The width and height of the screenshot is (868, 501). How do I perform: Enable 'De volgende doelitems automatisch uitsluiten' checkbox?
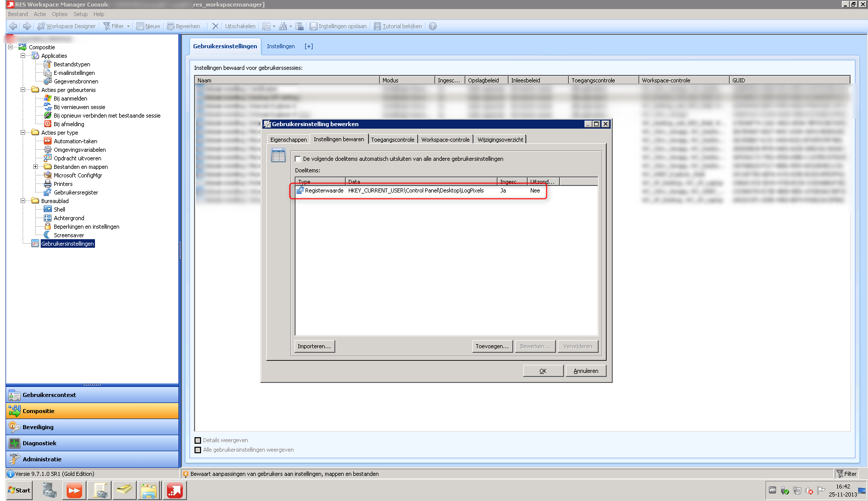pos(298,158)
